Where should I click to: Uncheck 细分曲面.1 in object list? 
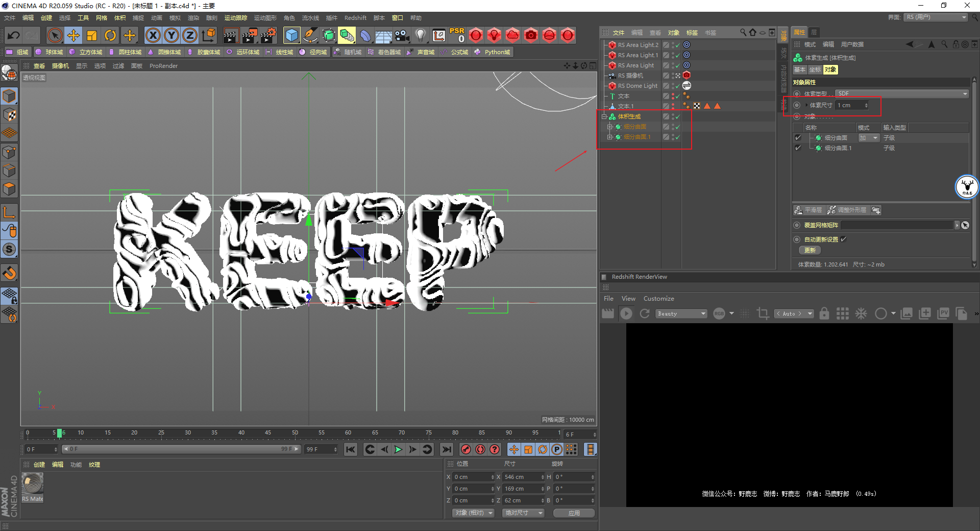click(x=798, y=148)
